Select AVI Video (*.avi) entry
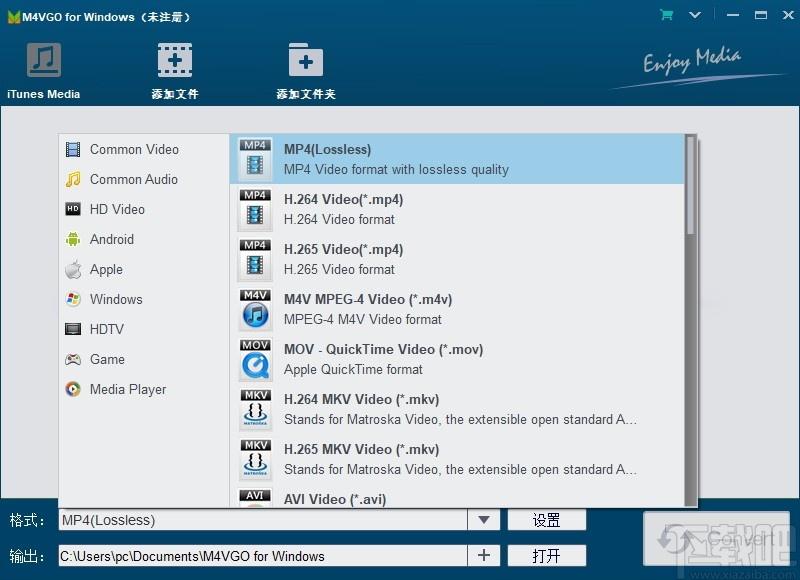 [457, 496]
